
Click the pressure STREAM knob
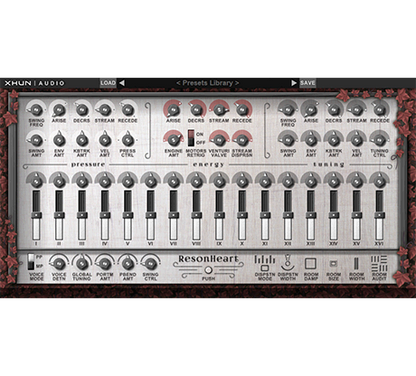105,109
